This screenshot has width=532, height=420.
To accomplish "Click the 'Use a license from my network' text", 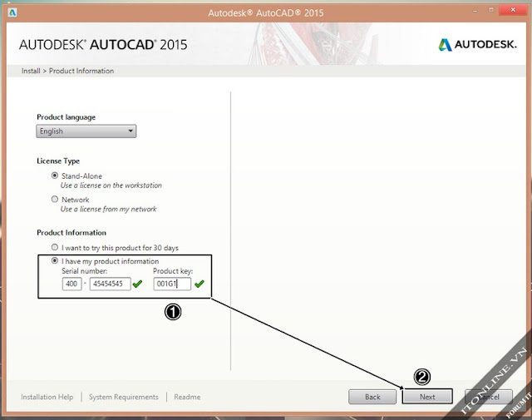I will [x=109, y=209].
